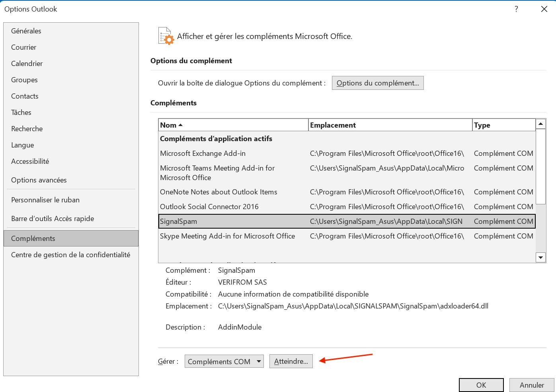Close the Options Outlook dialog
The height and width of the screenshot is (392, 556).
pyautogui.click(x=544, y=9)
